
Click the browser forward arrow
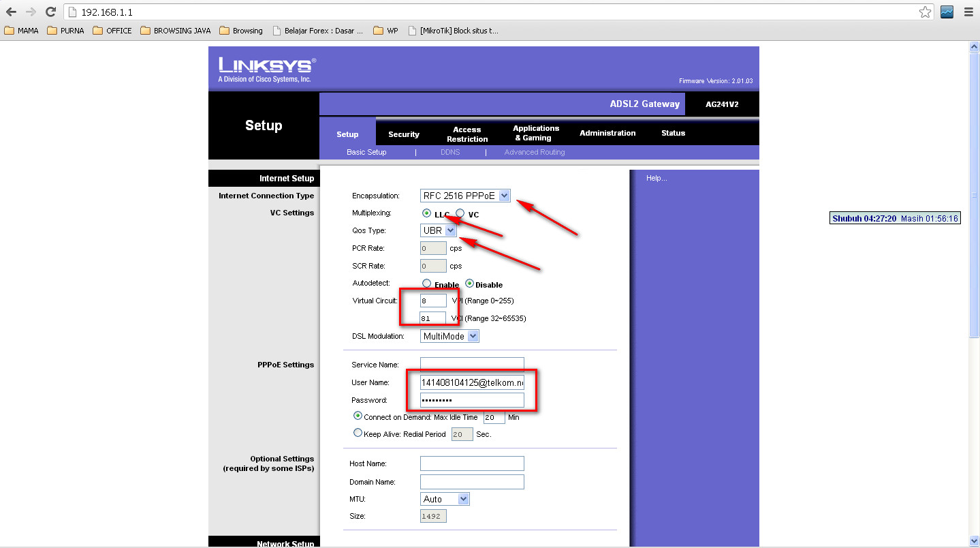(x=31, y=12)
